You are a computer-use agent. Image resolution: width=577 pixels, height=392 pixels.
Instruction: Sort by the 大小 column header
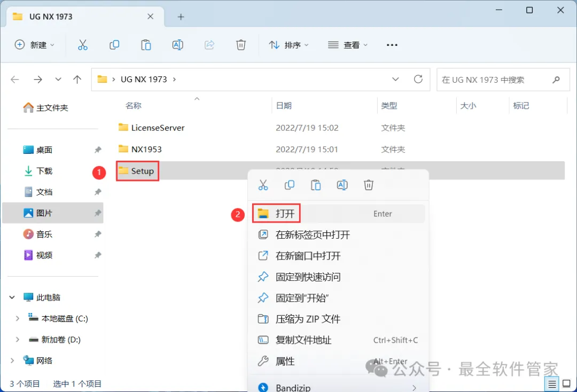[x=468, y=106]
